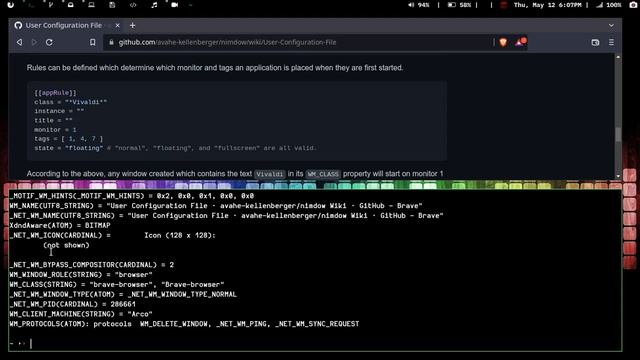Switch to the music note workspace tag

click(x=154, y=5)
